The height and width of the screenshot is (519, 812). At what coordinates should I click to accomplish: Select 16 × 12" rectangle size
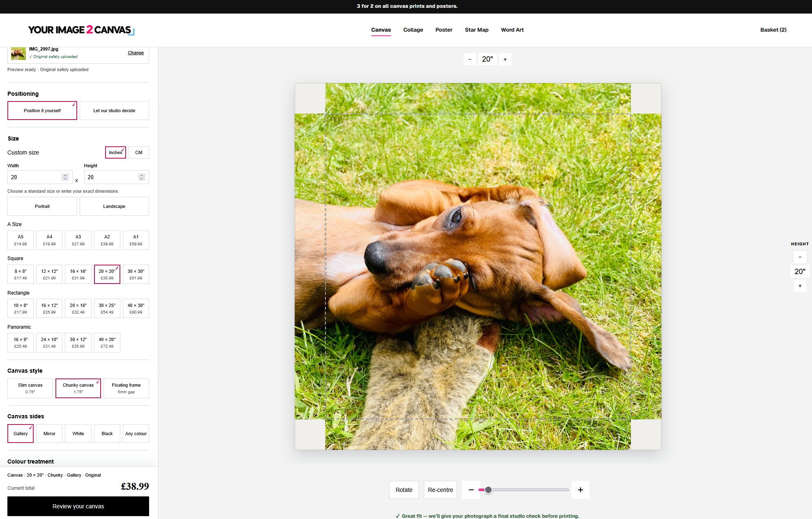tap(49, 309)
